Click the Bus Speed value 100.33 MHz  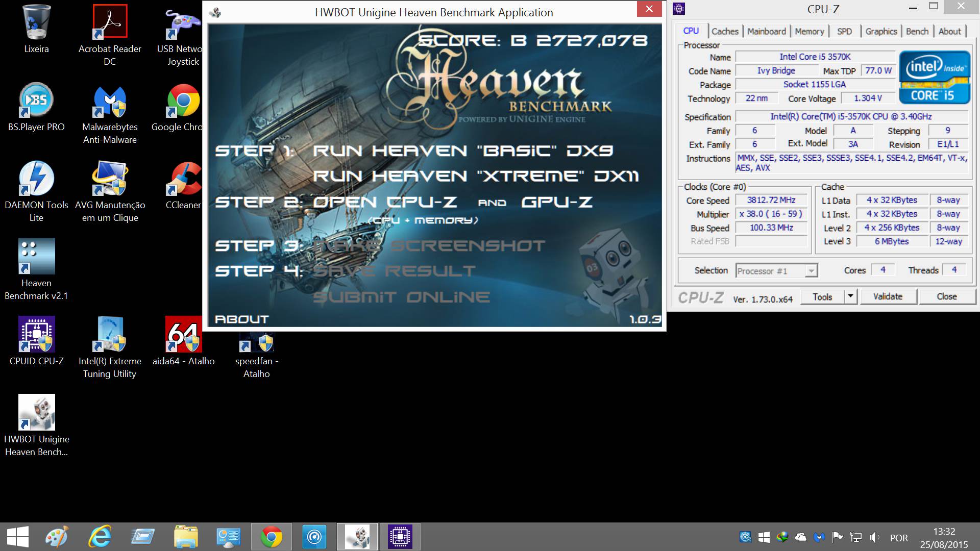pos(771,228)
